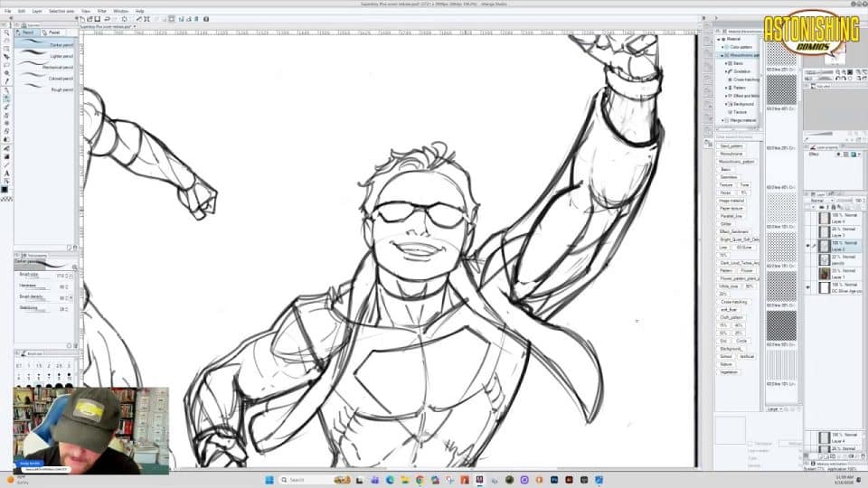The height and width of the screenshot is (488, 868).
Task: Open the Filter menu
Action: click(x=102, y=11)
